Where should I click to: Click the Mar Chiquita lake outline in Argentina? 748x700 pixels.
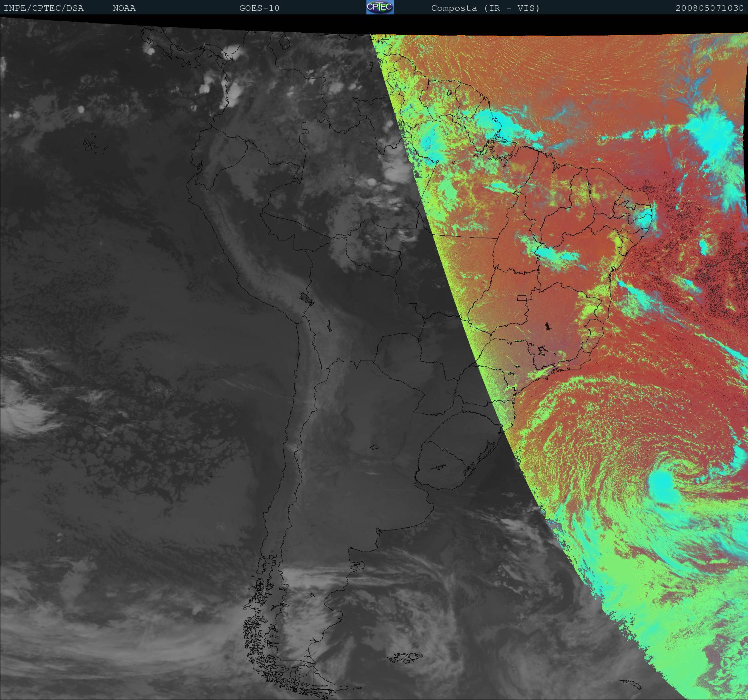click(374, 448)
